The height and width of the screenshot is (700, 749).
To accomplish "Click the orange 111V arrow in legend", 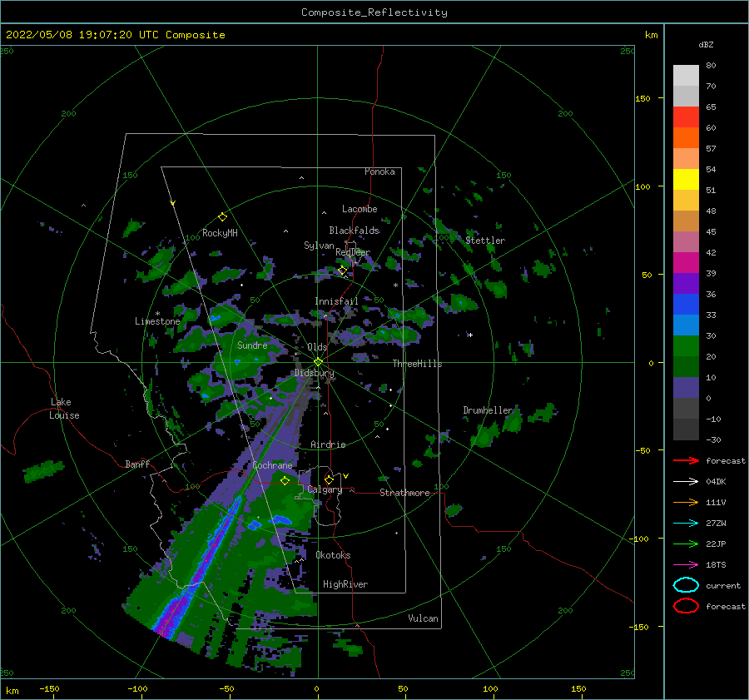I will 686,502.
